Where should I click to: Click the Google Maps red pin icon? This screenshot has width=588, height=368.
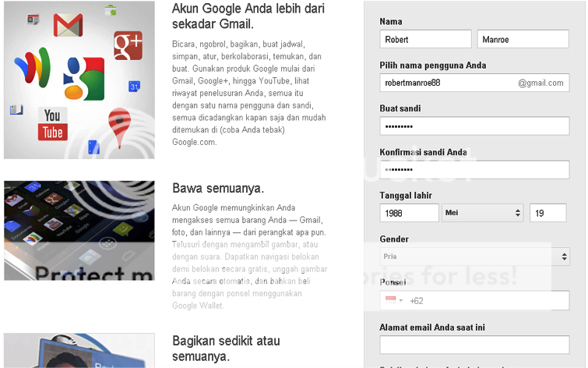click(x=119, y=128)
